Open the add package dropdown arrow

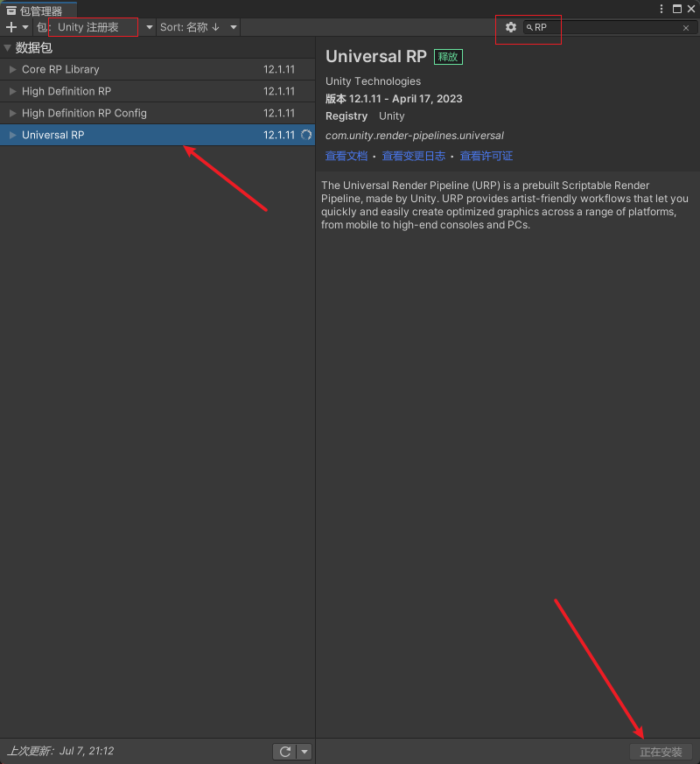click(25, 27)
